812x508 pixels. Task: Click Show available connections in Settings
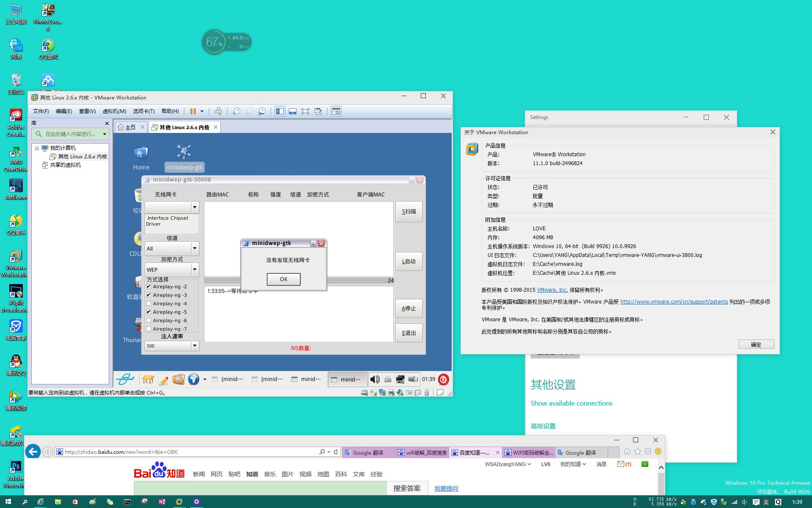571,403
